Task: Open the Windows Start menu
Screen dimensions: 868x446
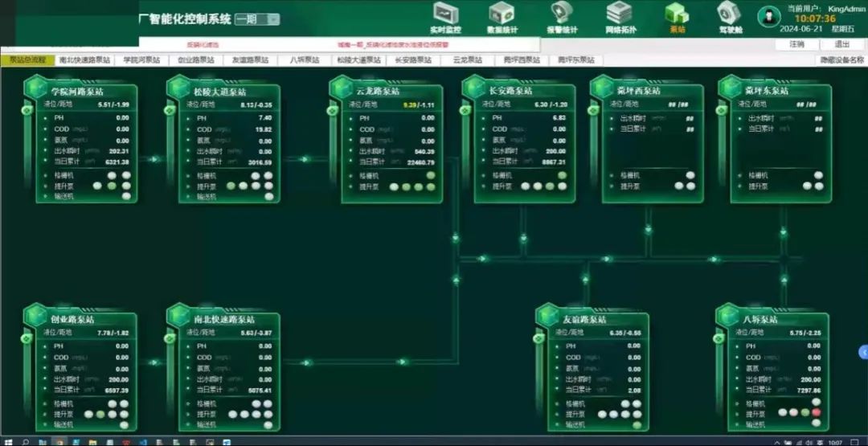Action: click(8, 442)
